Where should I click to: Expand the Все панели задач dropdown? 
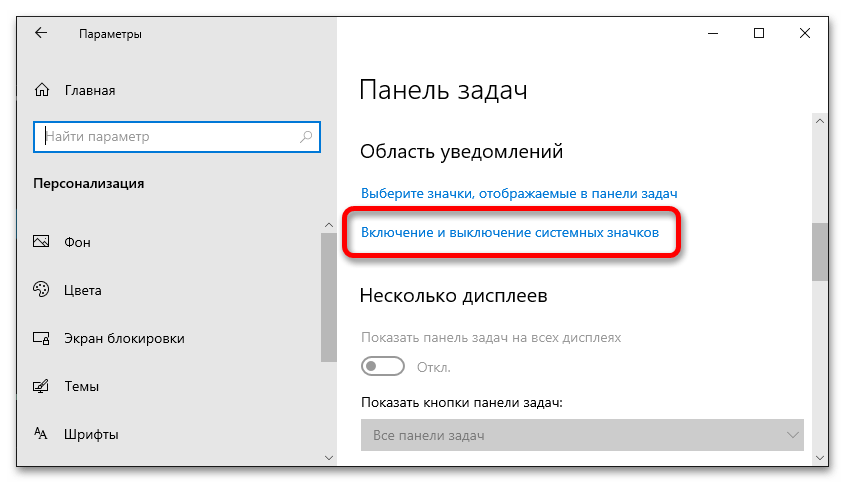pyautogui.click(x=583, y=435)
